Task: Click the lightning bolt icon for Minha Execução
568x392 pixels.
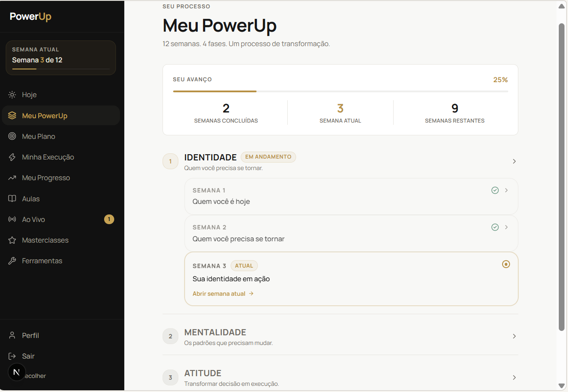Action: pyautogui.click(x=12, y=157)
